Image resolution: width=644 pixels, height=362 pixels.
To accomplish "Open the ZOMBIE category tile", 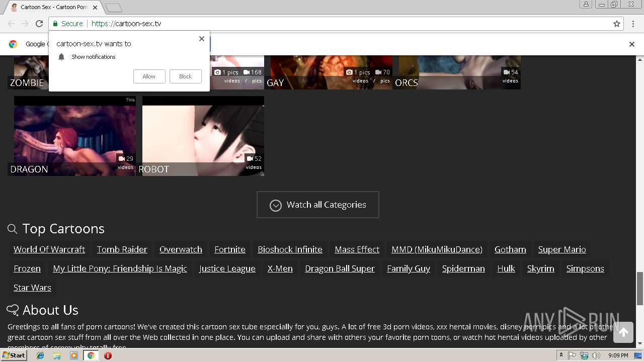I will tap(28, 73).
